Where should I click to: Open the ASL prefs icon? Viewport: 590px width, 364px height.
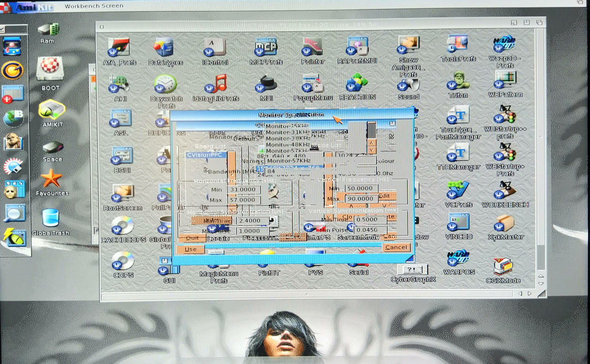(121, 118)
